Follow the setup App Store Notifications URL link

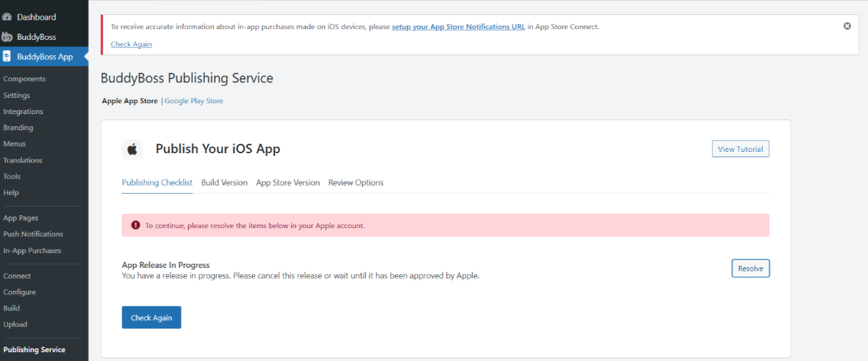click(x=459, y=27)
